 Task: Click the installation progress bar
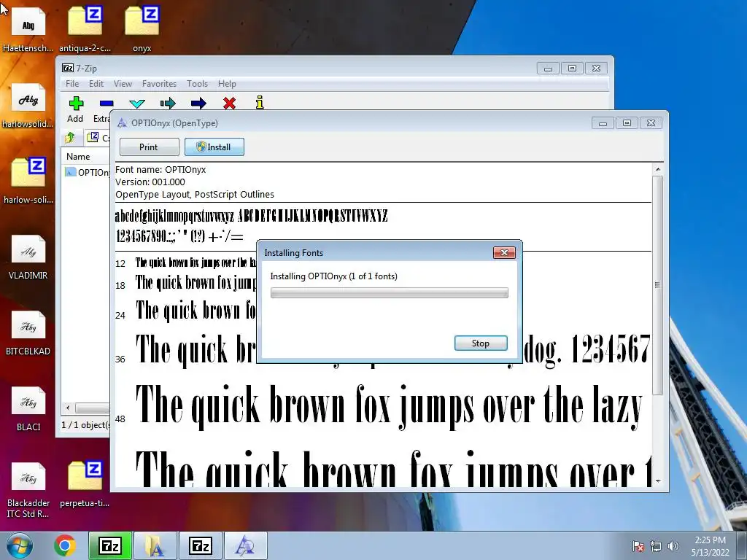(390, 292)
